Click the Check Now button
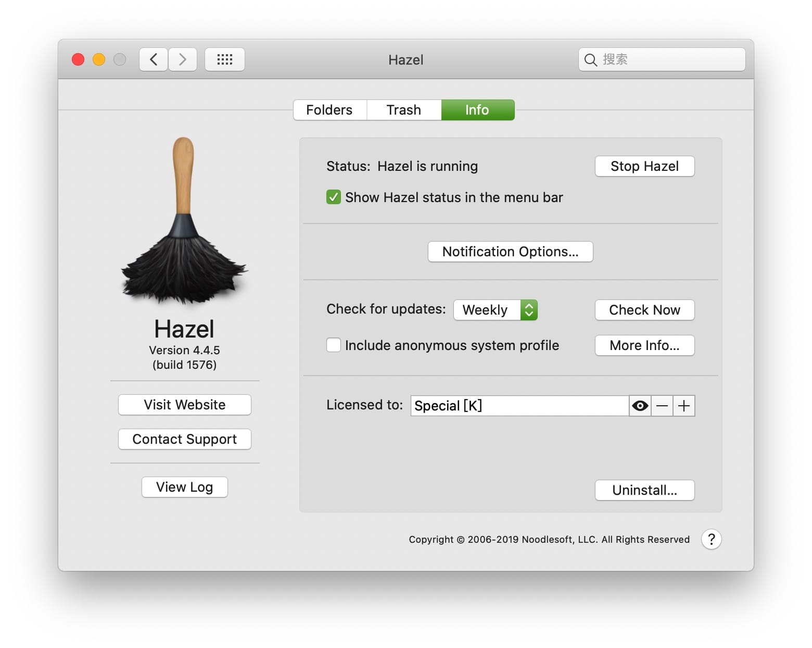The image size is (812, 648). coord(644,310)
